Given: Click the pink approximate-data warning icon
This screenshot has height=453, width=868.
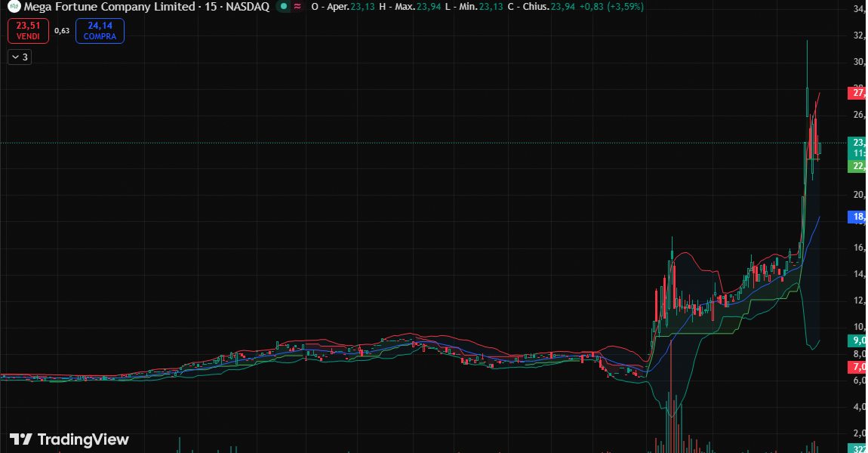Looking at the screenshot, I should (298, 7).
